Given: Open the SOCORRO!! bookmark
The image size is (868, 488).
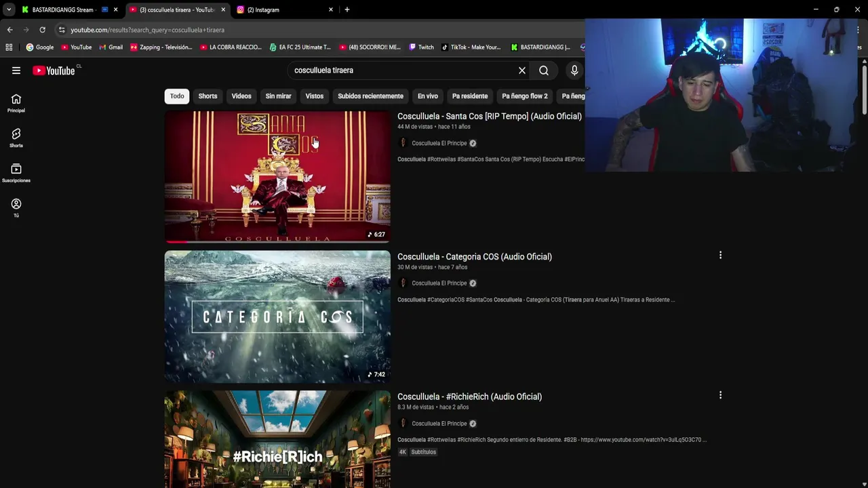Looking at the screenshot, I should point(370,47).
